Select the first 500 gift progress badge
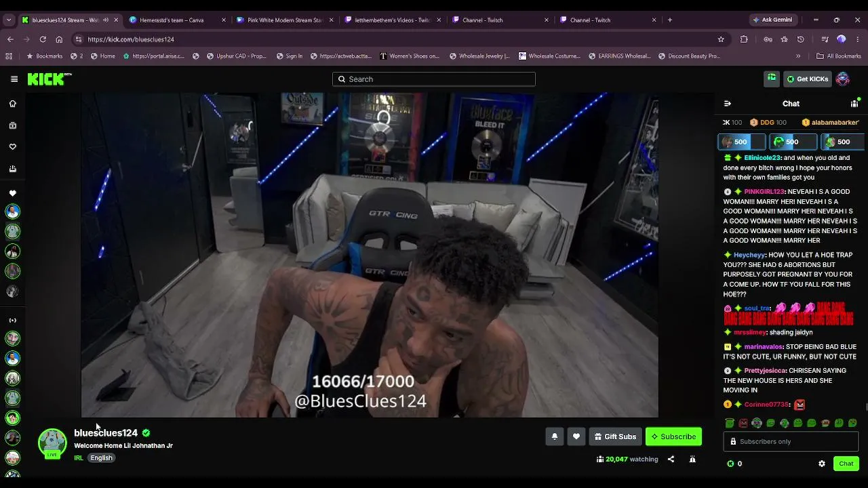This screenshot has height=488, width=868. pos(741,142)
